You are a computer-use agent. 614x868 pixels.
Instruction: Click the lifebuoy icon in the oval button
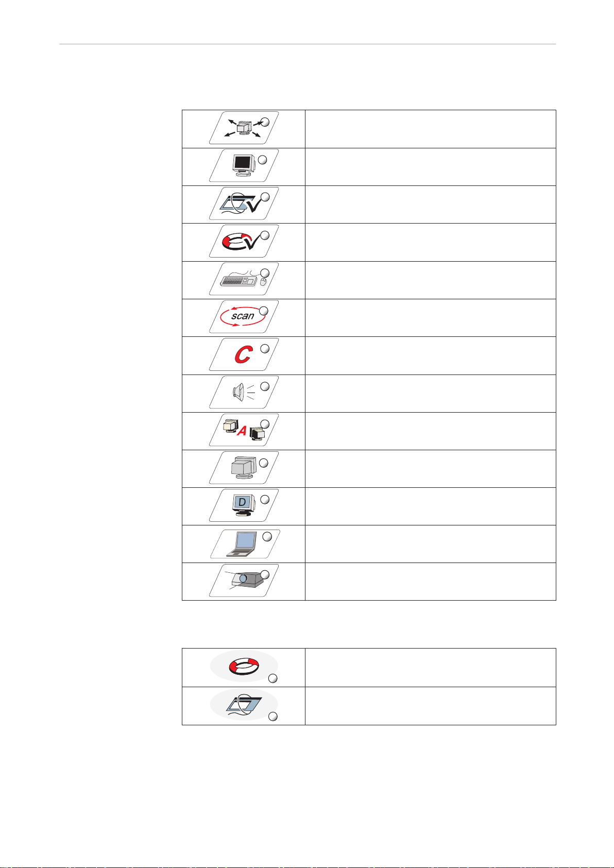pyautogui.click(x=244, y=665)
